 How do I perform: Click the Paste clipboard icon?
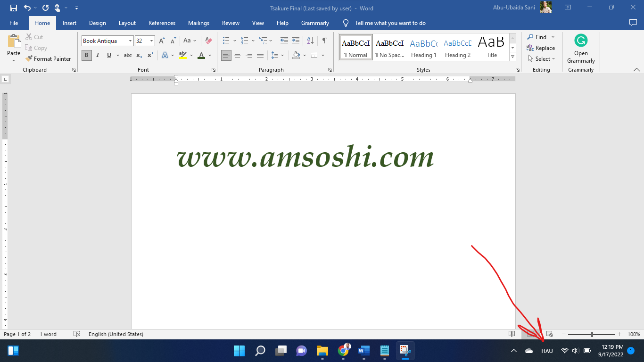14,41
